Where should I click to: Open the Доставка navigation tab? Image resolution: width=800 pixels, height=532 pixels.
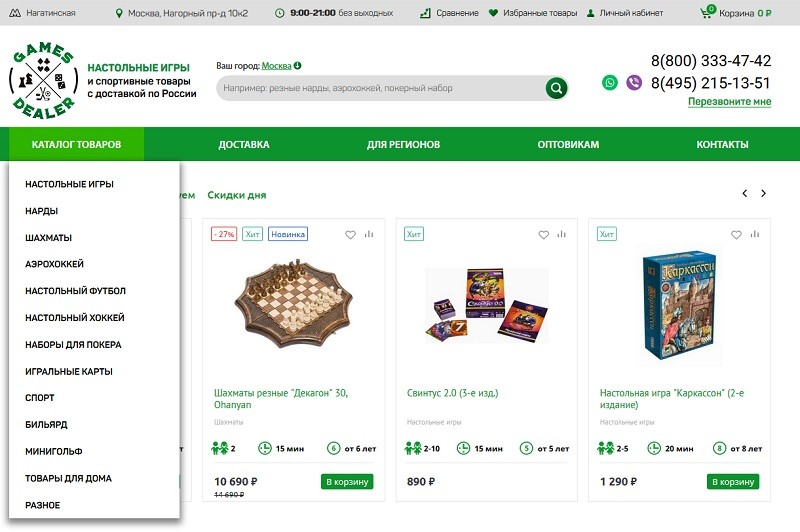coord(244,145)
